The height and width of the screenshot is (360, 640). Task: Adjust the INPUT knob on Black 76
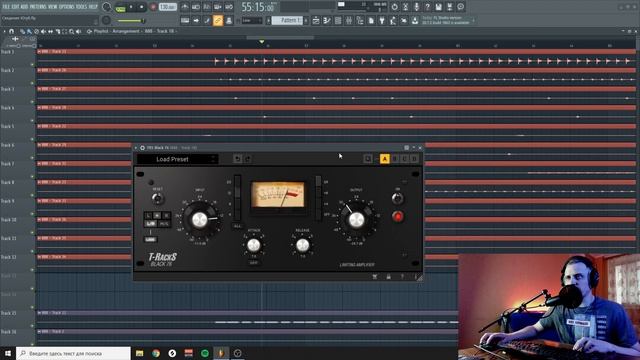[200, 220]
